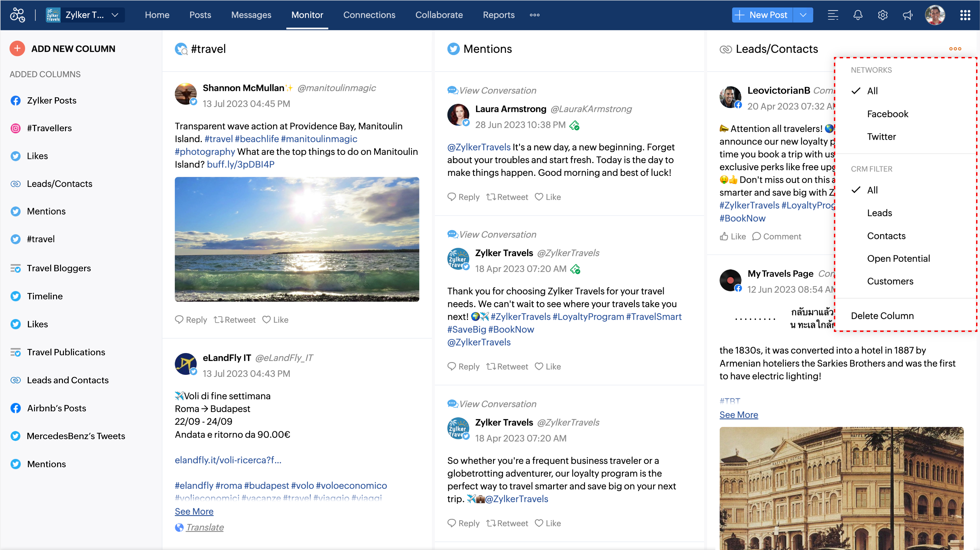Image resolution: width=980 pixels, height=550 pixels.
Task: Filter networks by Facebook
Action: click(x=888, y=114)
